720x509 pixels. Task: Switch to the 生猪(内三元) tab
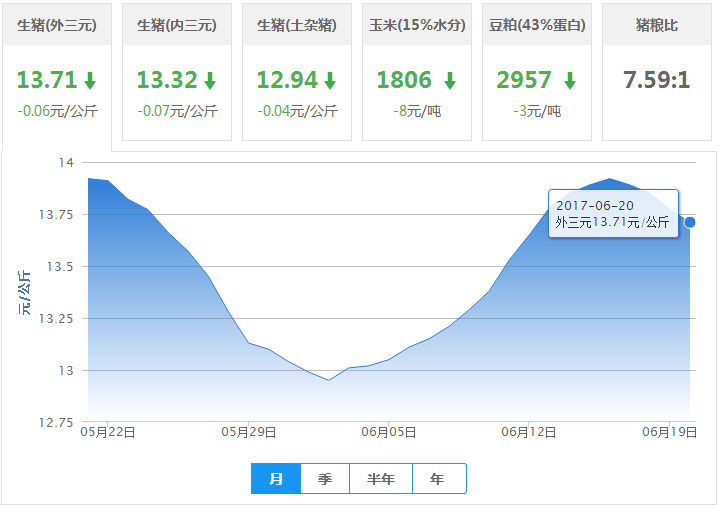pos(177,25)
